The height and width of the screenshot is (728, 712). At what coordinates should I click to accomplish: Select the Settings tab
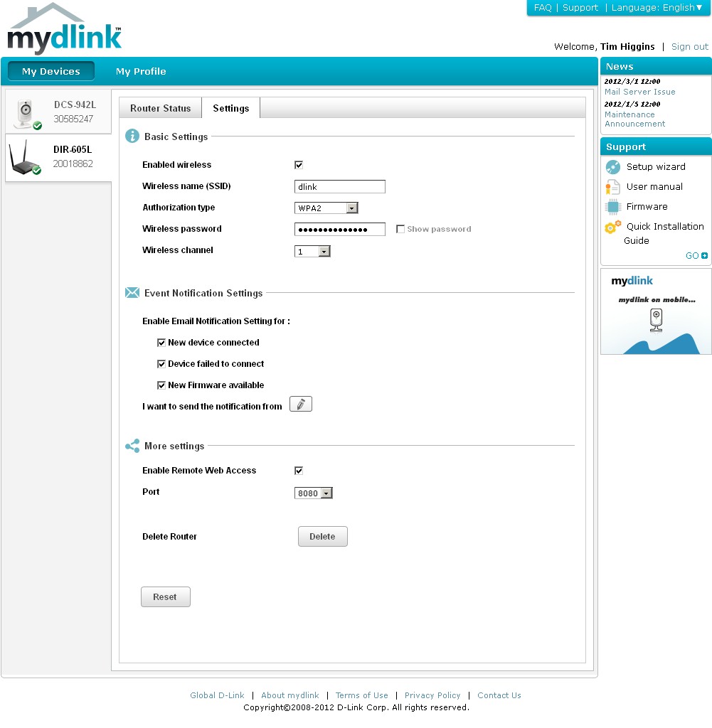(x=231, y=108)
